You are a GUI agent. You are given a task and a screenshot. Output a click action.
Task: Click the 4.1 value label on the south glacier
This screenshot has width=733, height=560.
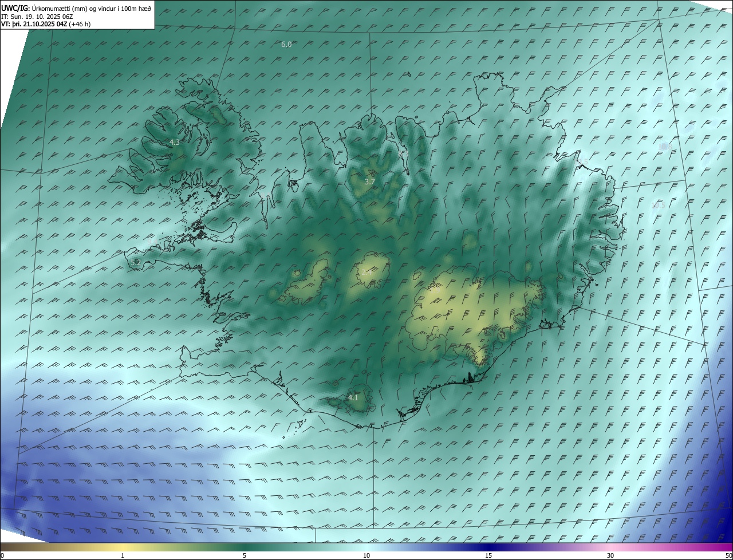coord(353,397)
